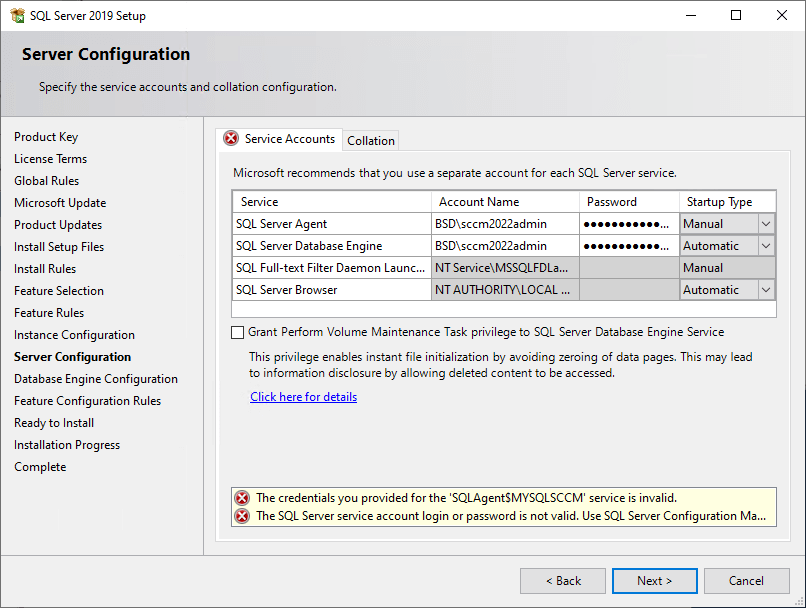Enable Grant Perform Volume Maintenance Task privilege
Viewport: 806px width, 608px height.
pos(237,333)
